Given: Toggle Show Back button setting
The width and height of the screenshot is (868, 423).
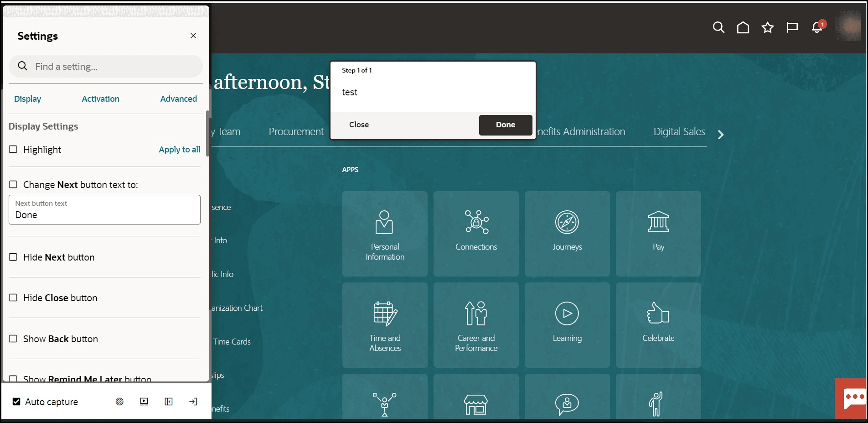Looking at the screenshot, I should (x=13, y=339).
